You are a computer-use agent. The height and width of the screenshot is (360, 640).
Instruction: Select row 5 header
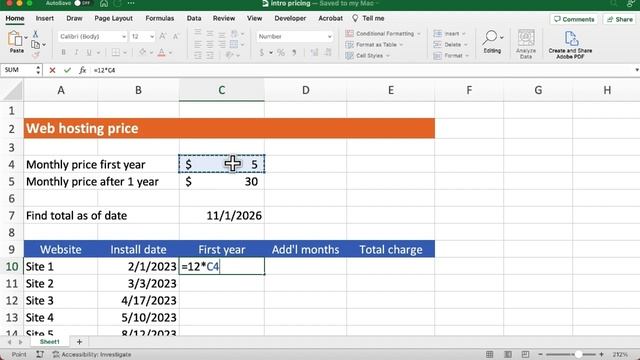coord(11,182)
